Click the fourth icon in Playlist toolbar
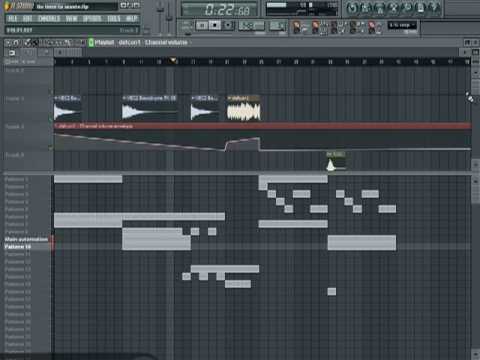480x360 pixels. (35, 43)
